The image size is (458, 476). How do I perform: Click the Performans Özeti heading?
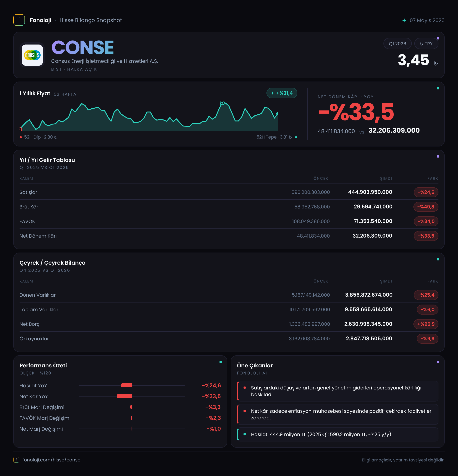coord(43,365)
